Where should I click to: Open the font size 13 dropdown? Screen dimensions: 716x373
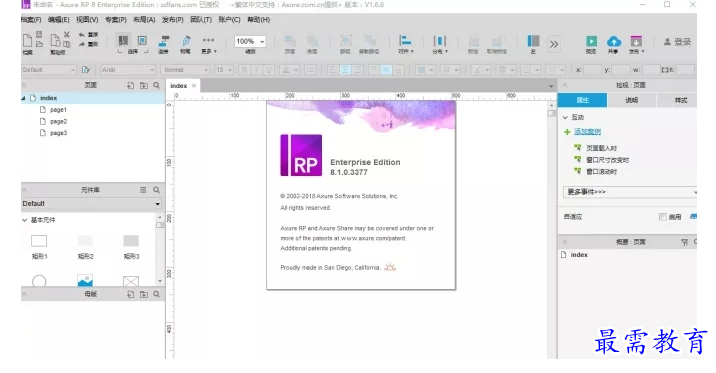(224, 70)
